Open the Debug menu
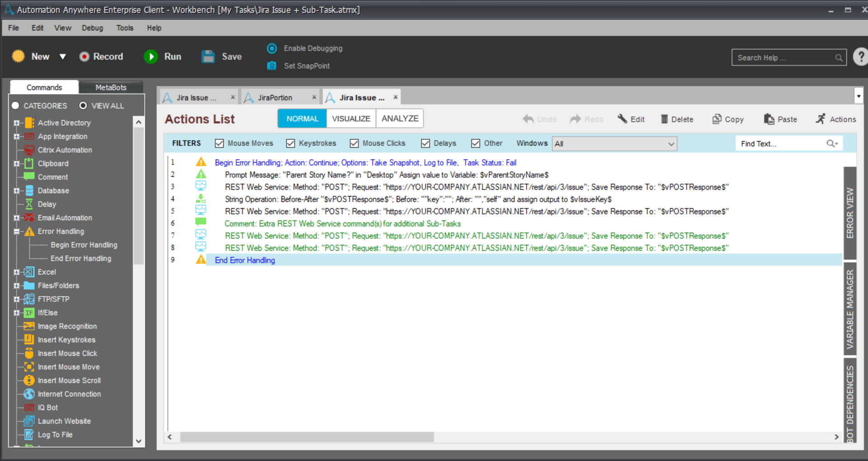Image resolution: width=868 pixels, height=461 pixels. pos(93,28)
